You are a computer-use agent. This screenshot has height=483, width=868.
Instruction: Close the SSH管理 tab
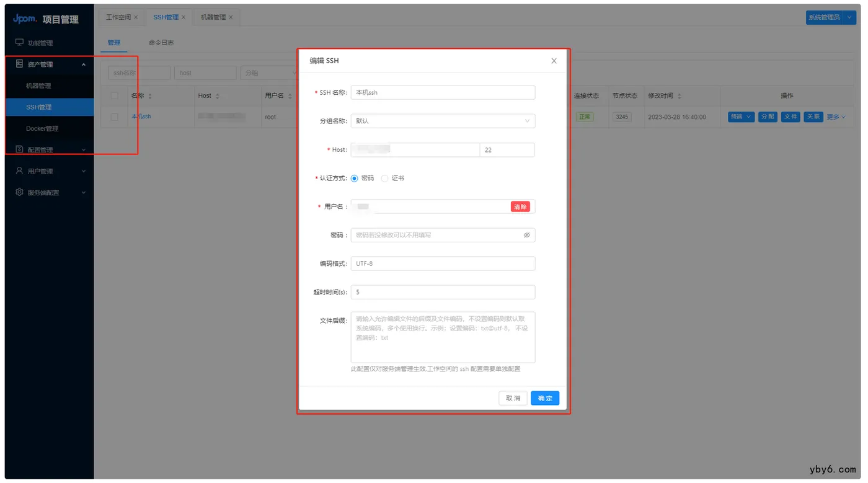[x=184, y=17]
